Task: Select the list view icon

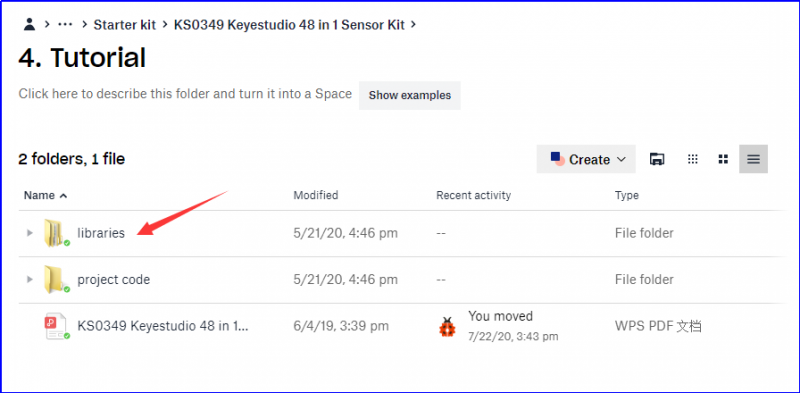Action: click(x=754, y=159)
